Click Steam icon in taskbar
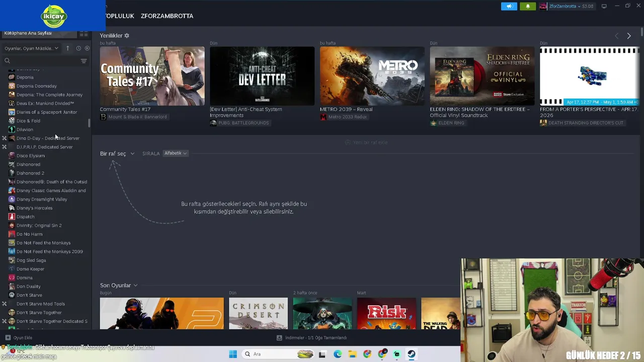The image size is (644, 362). tap(411, 354)
